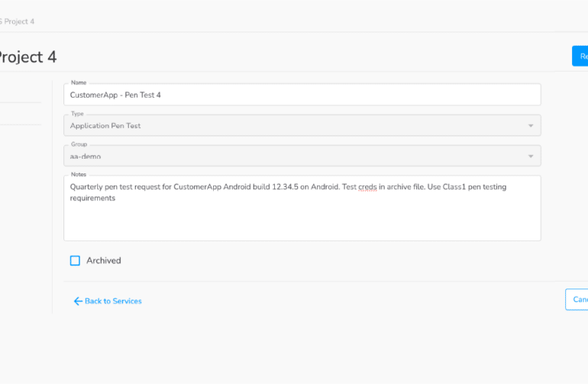Screen dimensions: 588x384
Task: Click the small Notes label above the textarea
Action: pos(79,175)
